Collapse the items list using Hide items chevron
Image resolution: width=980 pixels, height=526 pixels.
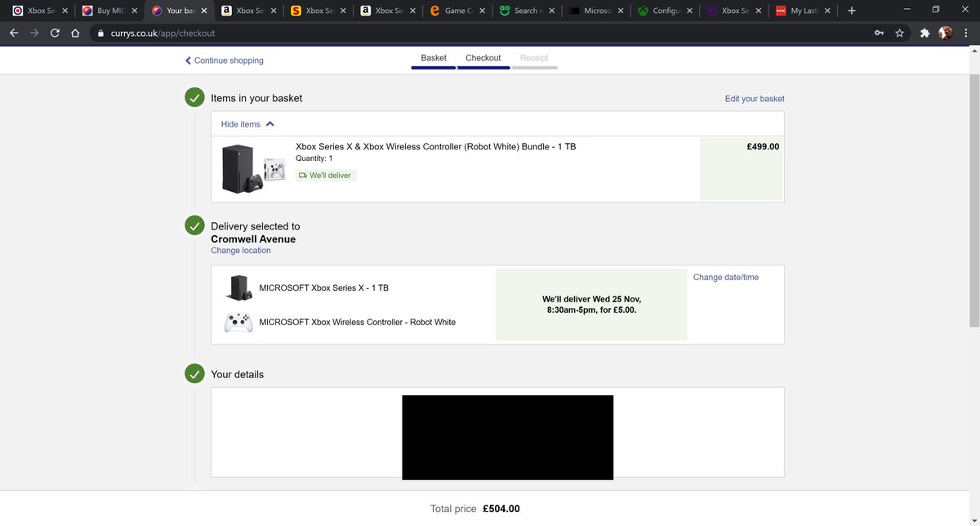tap(270, 124)
